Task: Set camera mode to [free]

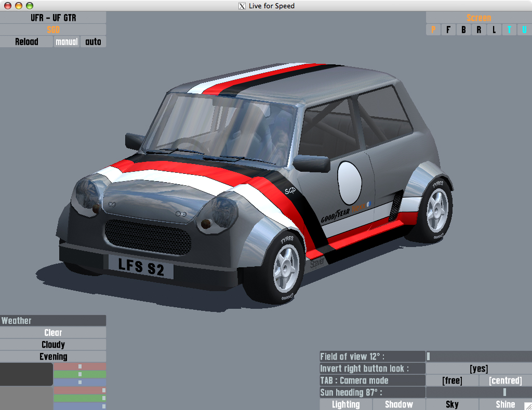Action: pyautogui.click(x=452, y=380)
